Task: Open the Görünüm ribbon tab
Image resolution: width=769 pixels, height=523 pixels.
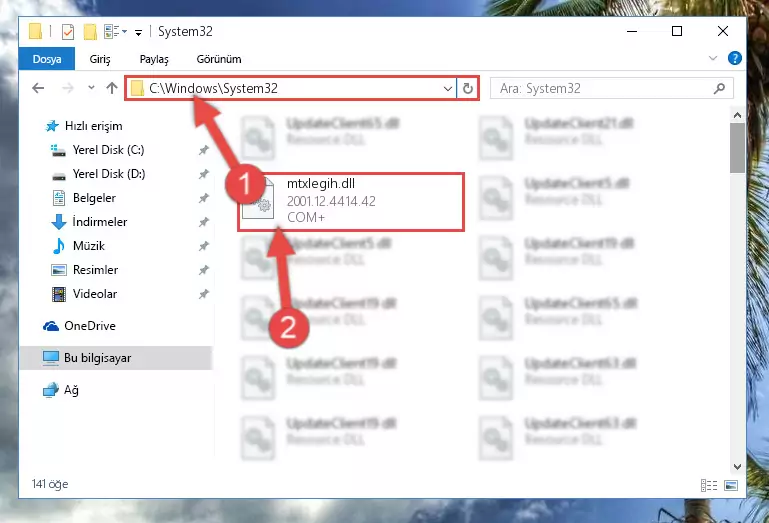Action: [x=219, y=59]
